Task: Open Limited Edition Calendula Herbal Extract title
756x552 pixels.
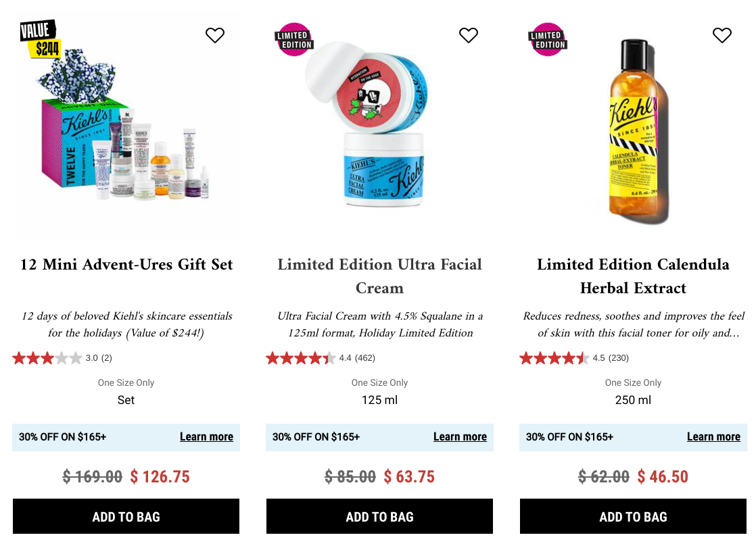Action: pyautogui.click(x=633, y=276)
